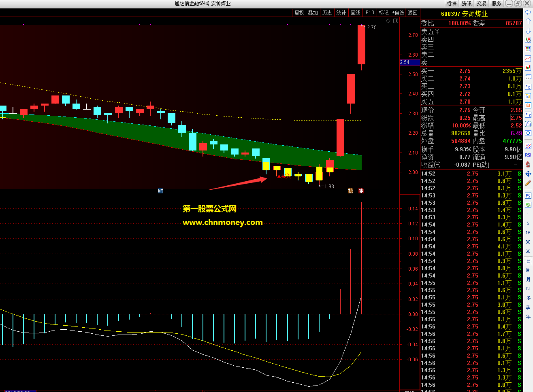Switch to 5-minute period
The image size is (533, 392).
(x=528, y=223)
